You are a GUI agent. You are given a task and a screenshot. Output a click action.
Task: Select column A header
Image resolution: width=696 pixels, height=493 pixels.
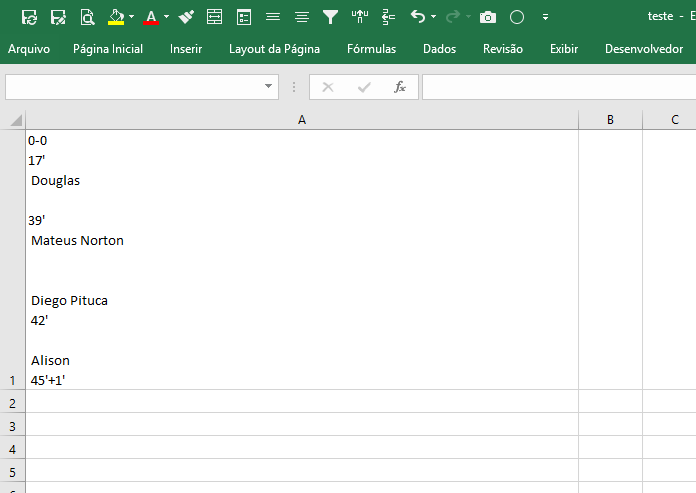pyautogui.click(x=302, y=120)
